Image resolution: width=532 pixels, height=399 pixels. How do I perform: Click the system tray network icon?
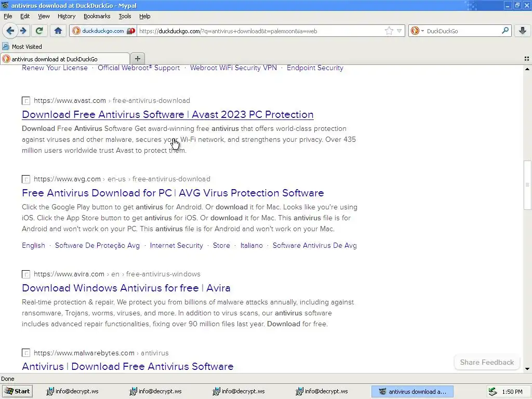click(493, 392)
